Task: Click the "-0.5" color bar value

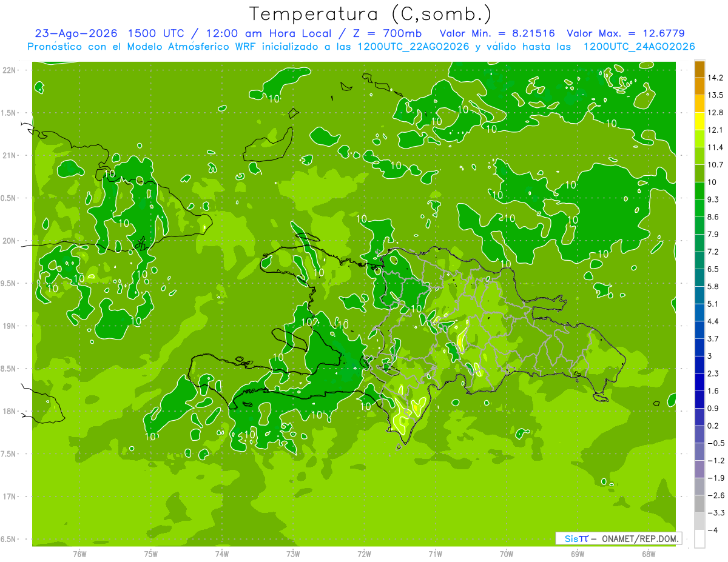Action: pyautogui.click(x=716, y=443)
